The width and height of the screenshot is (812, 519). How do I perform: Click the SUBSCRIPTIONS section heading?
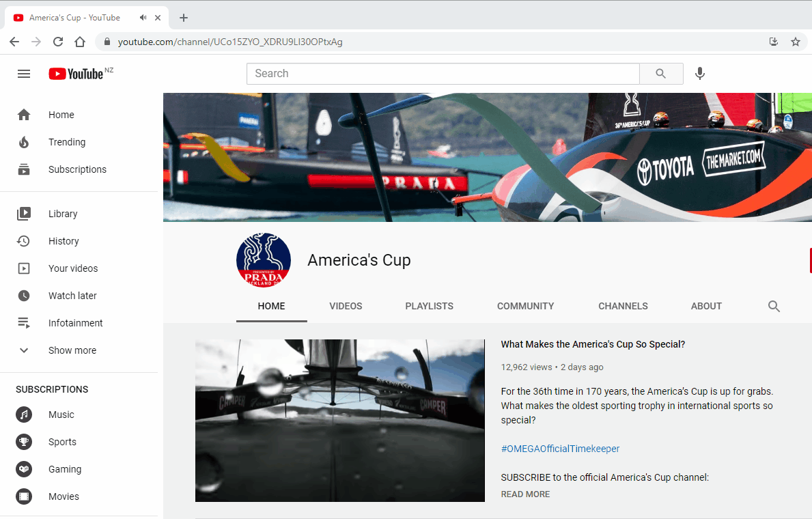[52, 389]
